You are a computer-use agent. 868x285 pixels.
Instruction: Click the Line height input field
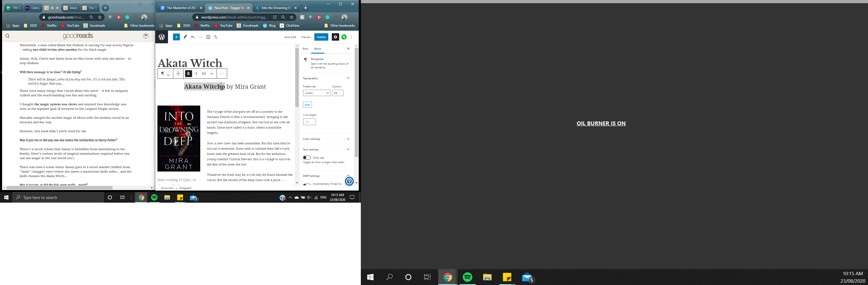[309, 122]
